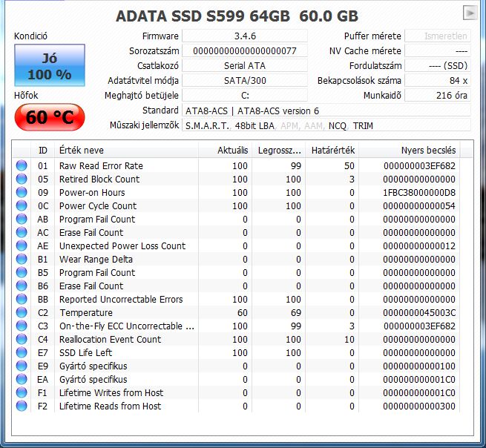The width and height of the screenshot is (486, 448).
Task: Click status circle of AC Erase Fail Count
Action: [22, 232]
